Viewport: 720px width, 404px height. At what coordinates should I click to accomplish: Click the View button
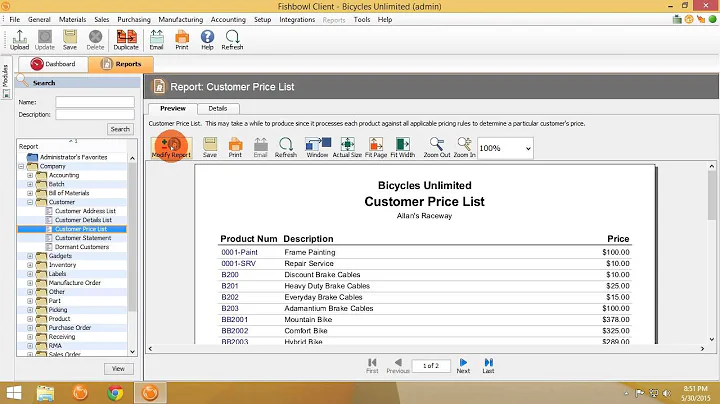click(x=118, y=369)
